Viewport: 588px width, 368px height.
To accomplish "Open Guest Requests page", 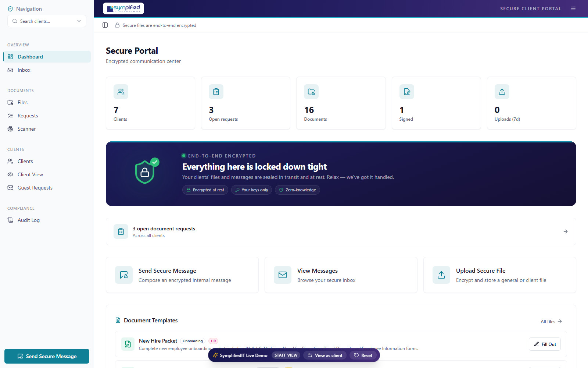I will coord(47,188).
